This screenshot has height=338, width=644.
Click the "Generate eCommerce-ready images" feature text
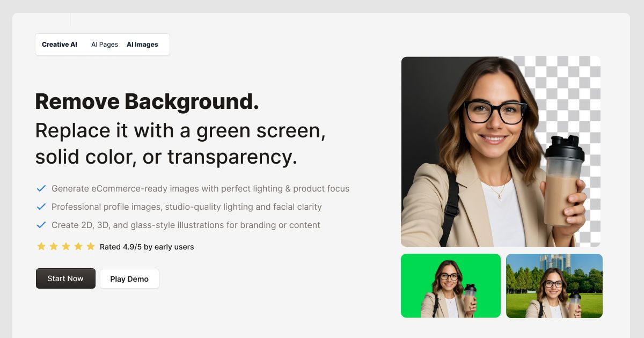click(200, 188)
